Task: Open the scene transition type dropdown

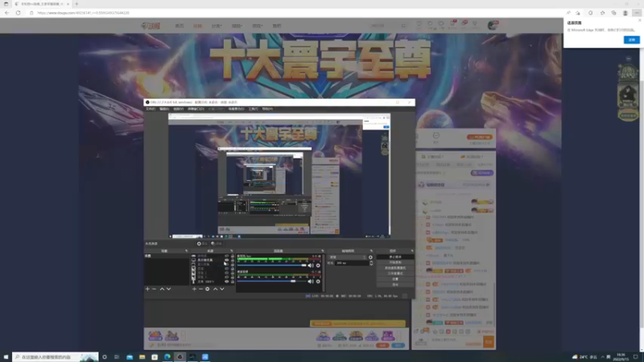Action: pyautogui.click(x=348, y=257)
